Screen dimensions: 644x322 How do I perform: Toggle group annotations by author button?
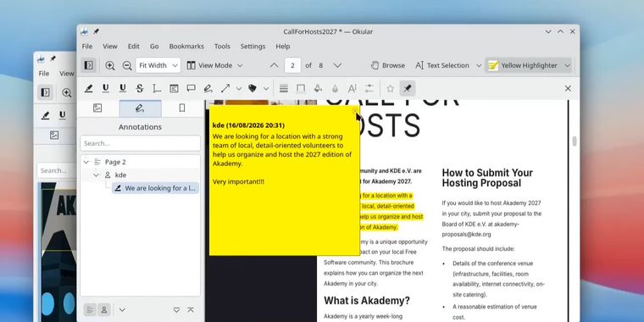point(104,309)
